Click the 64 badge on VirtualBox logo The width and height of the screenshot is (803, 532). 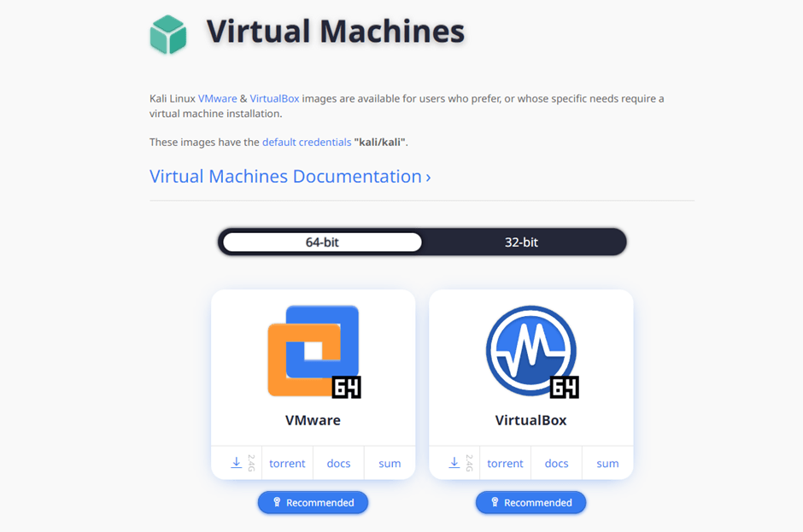(564, 386)
